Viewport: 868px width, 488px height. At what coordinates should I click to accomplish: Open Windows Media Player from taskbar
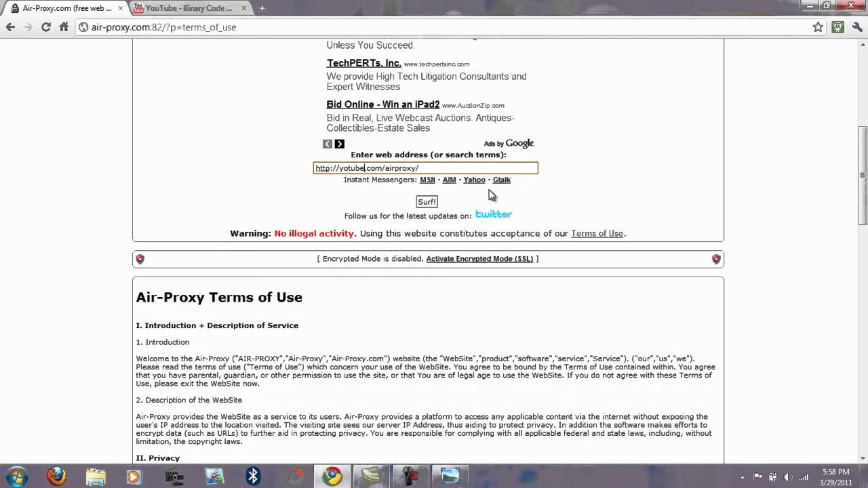134,476
